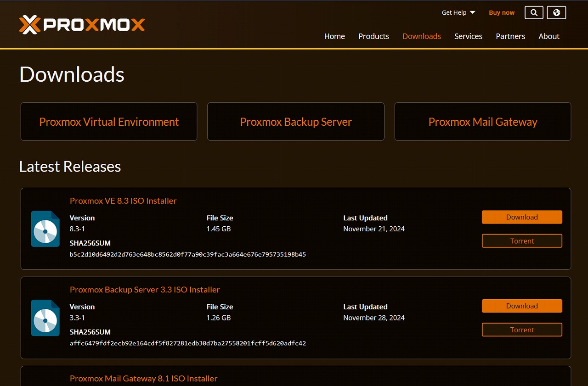
Task: Open the Proxmox Mail Gateway card
Action: (x=483, y=122)
